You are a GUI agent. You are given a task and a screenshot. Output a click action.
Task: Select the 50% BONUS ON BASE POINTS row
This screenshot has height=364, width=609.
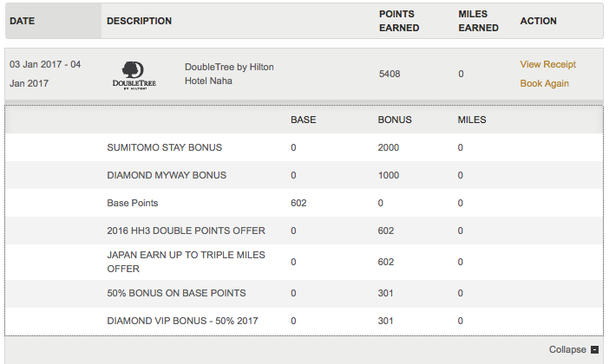[304, 294]
